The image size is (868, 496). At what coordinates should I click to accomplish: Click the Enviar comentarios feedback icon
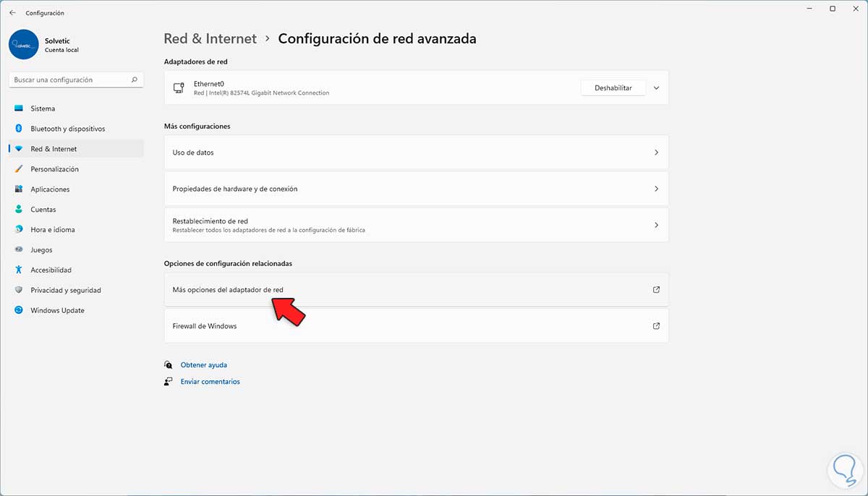[169, 382]
